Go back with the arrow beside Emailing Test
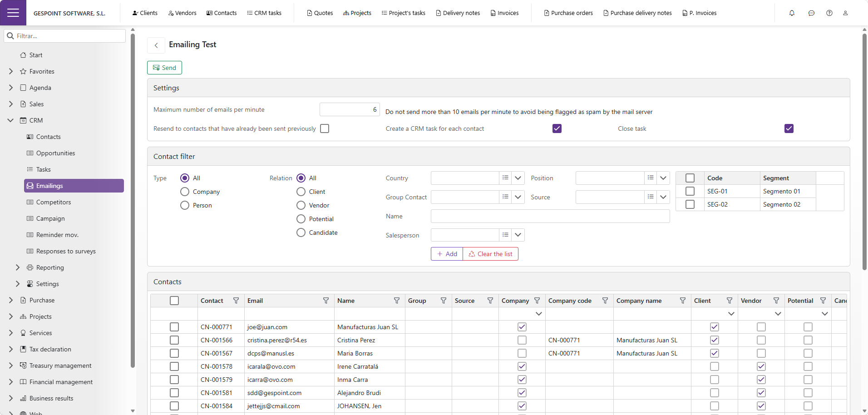Screen dimensions: 868x415 [156, 45]
